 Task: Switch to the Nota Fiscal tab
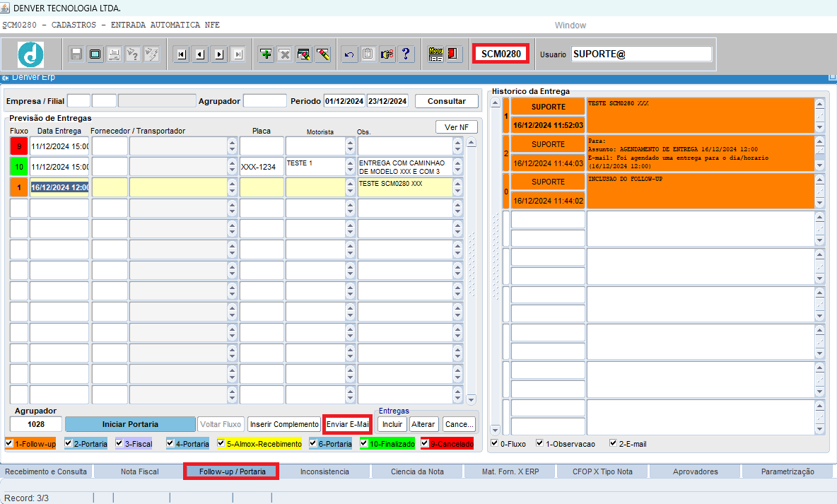tap(140, 471)
